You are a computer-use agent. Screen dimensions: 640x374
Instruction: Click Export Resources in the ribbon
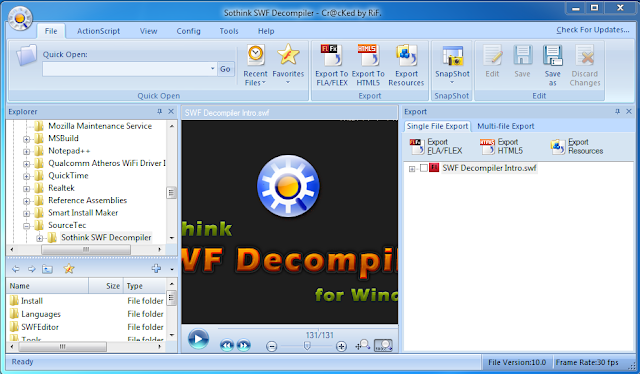[406, 65]
